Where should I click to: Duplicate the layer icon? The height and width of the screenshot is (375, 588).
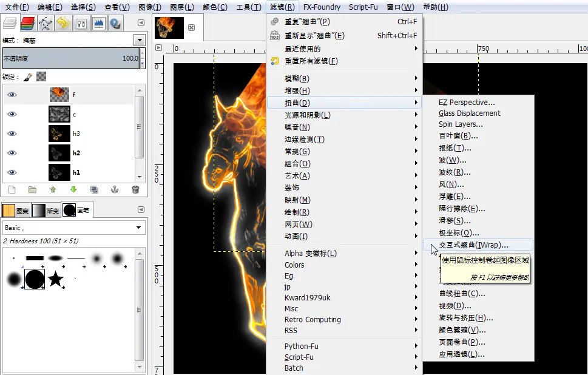click(x=94, y=189)
